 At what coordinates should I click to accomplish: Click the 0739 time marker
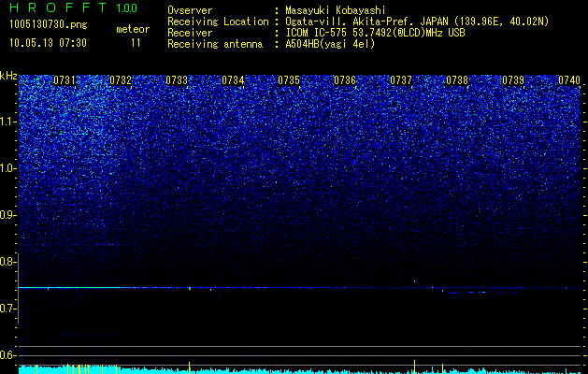click(x=513, y=79)
